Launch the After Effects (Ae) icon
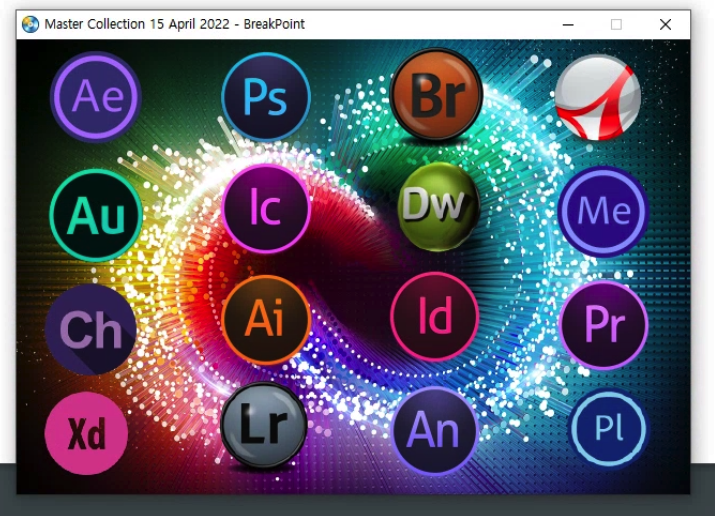Image resolution: width=715 pixels, height=516 pixels. tap(96, 97)
